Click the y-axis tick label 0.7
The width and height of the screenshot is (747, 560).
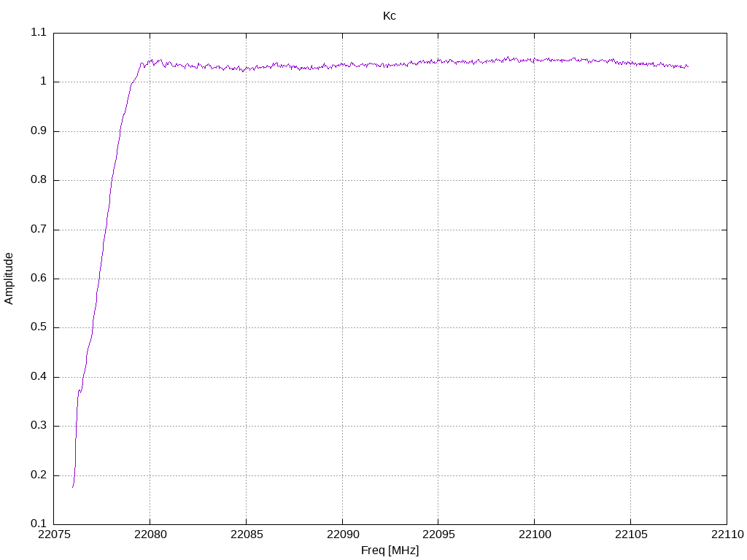coord(39,229)
